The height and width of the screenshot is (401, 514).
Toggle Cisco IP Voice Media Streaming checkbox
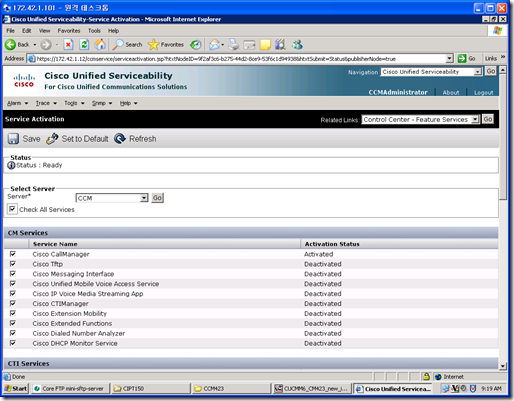tap(13, 293)
